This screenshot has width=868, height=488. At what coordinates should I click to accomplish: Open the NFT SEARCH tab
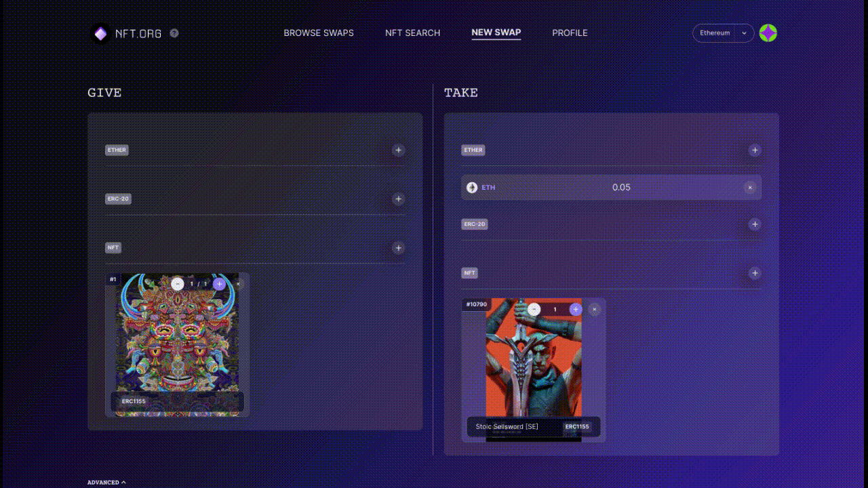coord(412,33)
